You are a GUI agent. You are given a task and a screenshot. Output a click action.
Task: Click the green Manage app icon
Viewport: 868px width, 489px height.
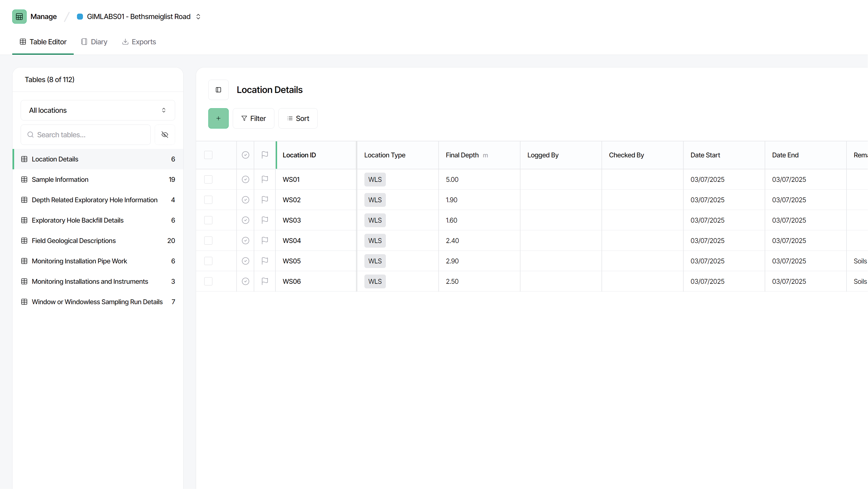point(19,16)
